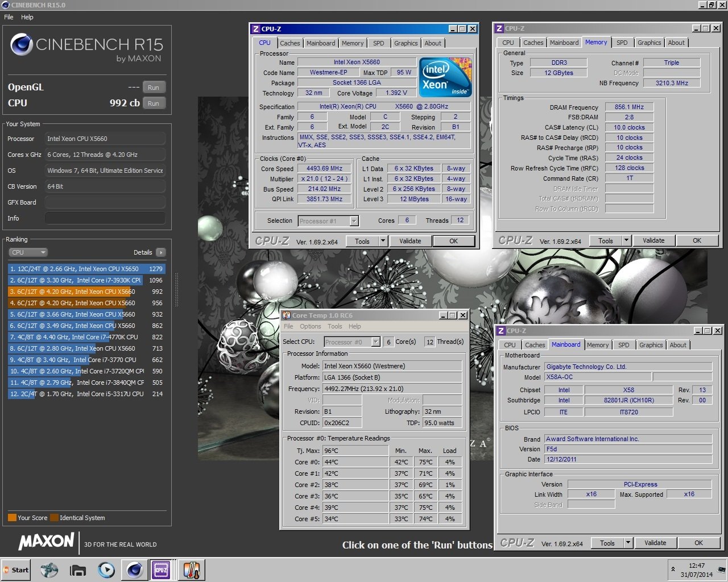The width and height of the screenshot is (728, 582).
Task: Switch to Caches tab in CPU-Z CPU window
Action: [x=289, y=43]
